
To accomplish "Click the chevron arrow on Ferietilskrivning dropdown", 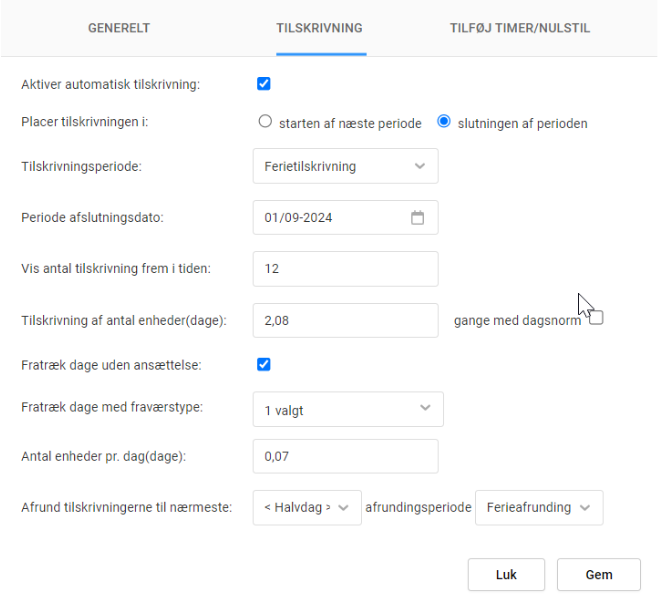I will point(420,167).
